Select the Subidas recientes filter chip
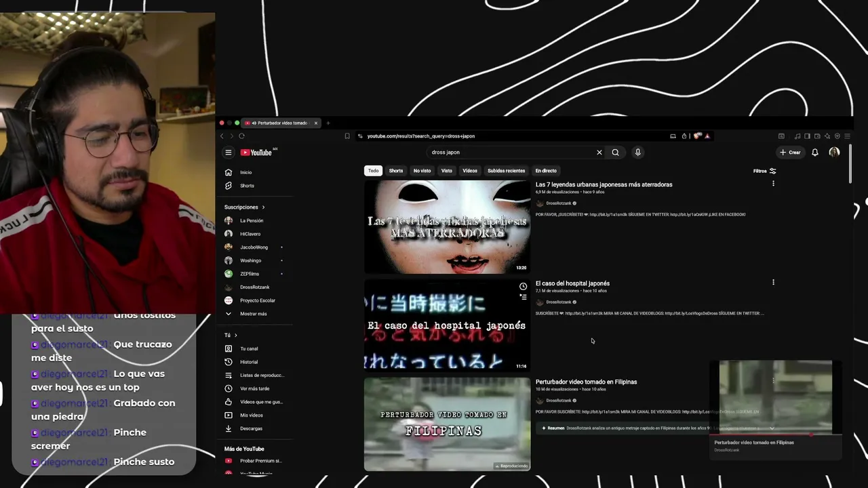This screenshot has height=488, width=868. 506,171
